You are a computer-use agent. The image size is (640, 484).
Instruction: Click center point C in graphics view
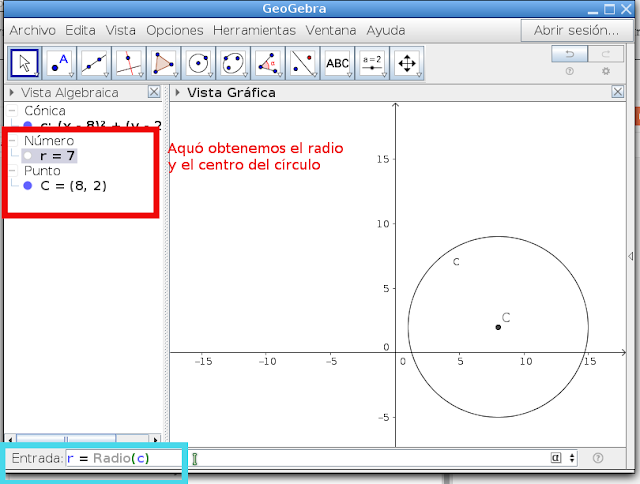pyautogui.click(x=498, y=327)
